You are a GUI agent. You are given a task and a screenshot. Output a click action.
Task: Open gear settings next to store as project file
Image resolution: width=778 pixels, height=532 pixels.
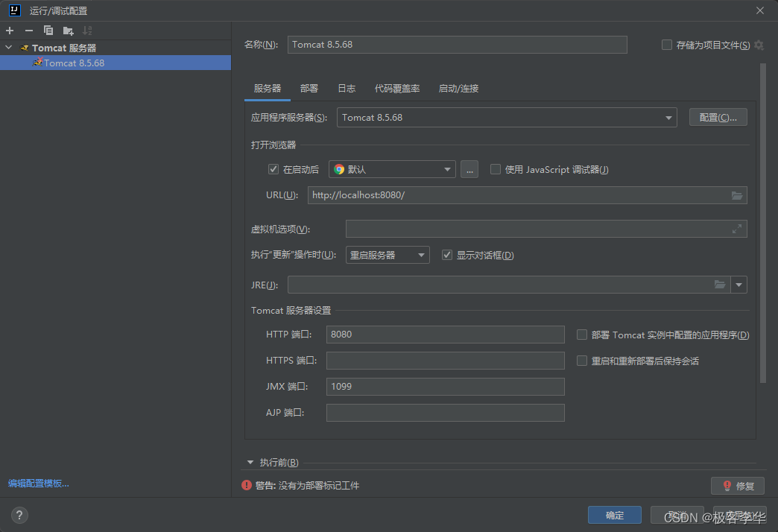click(759, 45)
